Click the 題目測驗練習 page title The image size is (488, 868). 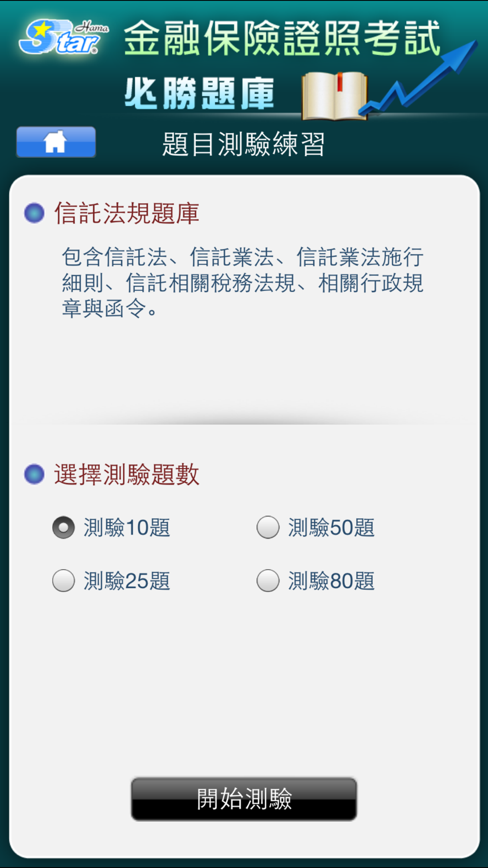point(244,144)
